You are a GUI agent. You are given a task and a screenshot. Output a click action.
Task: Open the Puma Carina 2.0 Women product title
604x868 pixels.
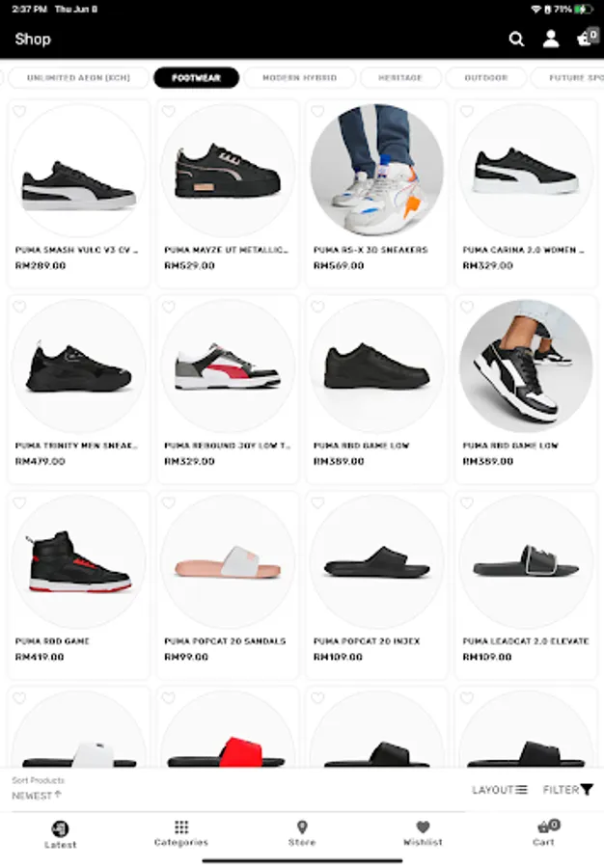pos(523,250)
